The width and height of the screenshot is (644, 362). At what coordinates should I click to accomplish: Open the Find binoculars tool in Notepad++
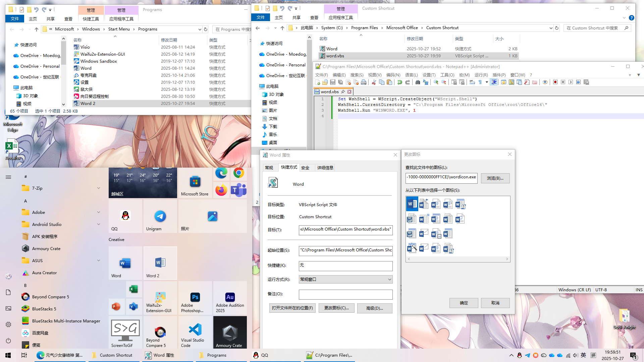point(418,82)
